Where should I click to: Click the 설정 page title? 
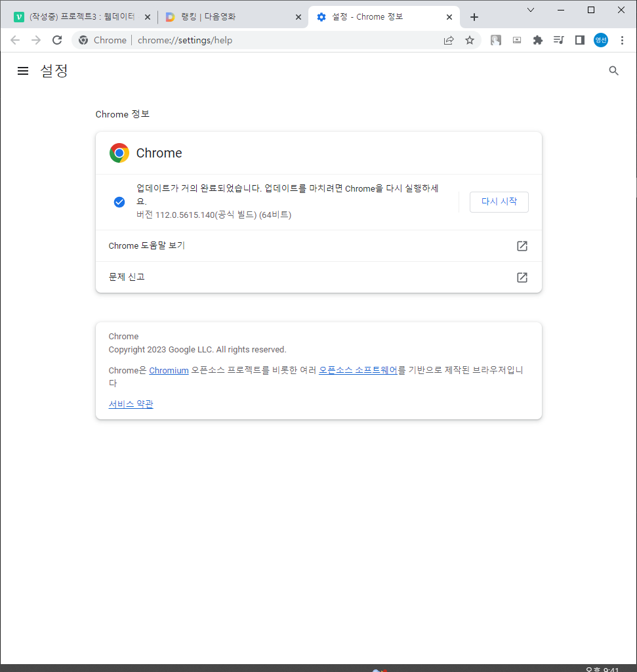pos(54,71)
